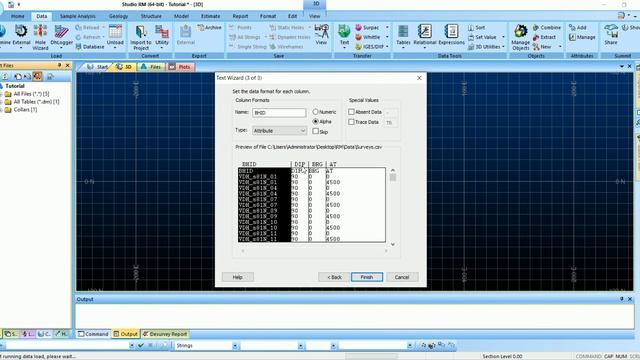Image resolution: width=640 pixels, height=360 pixels.
Task: Select the Surpac transfer icon
Action: pos(367,27)
